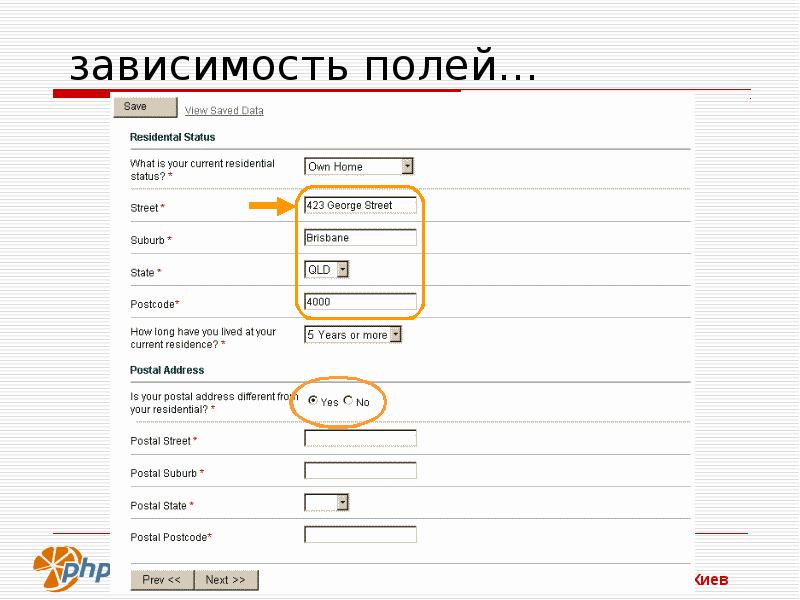
Task: Select the Yes radio button
Action: 313,401
